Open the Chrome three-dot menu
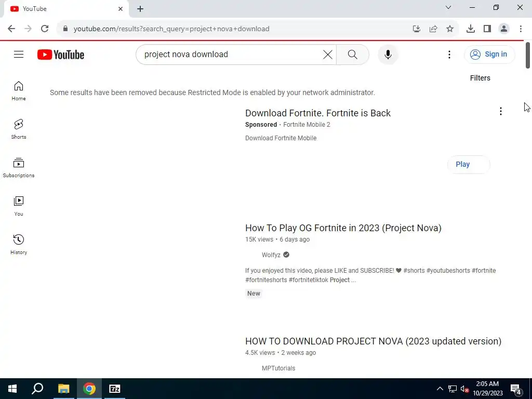Image resolution: width=532 pixels, height=399 pixels. pos(521,29)
